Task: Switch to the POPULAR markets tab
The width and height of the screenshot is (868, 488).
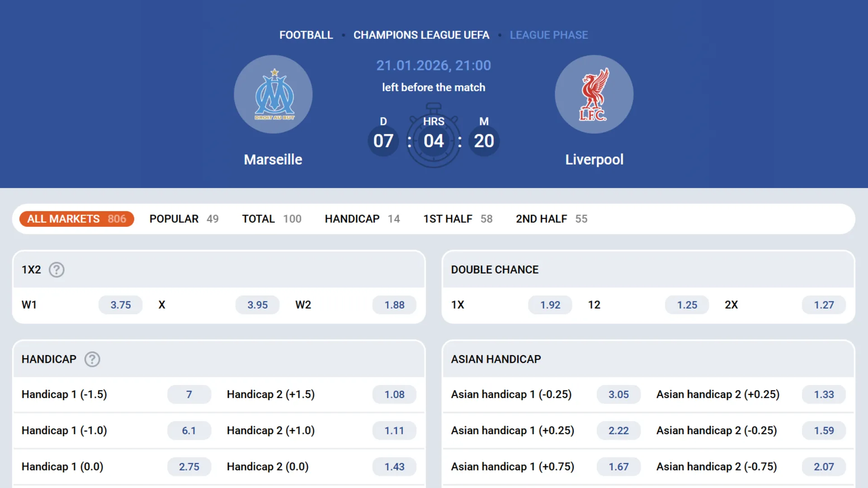Action: (x=184, y=219)
